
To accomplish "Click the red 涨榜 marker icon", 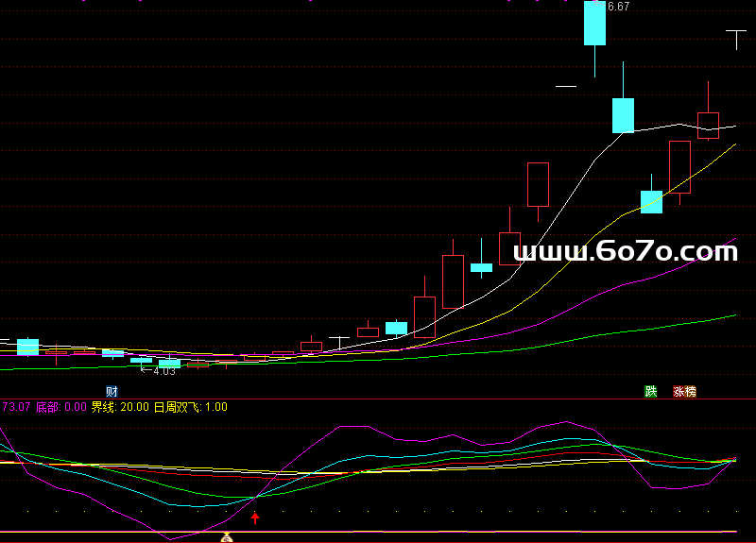I will tap(683, 391).
